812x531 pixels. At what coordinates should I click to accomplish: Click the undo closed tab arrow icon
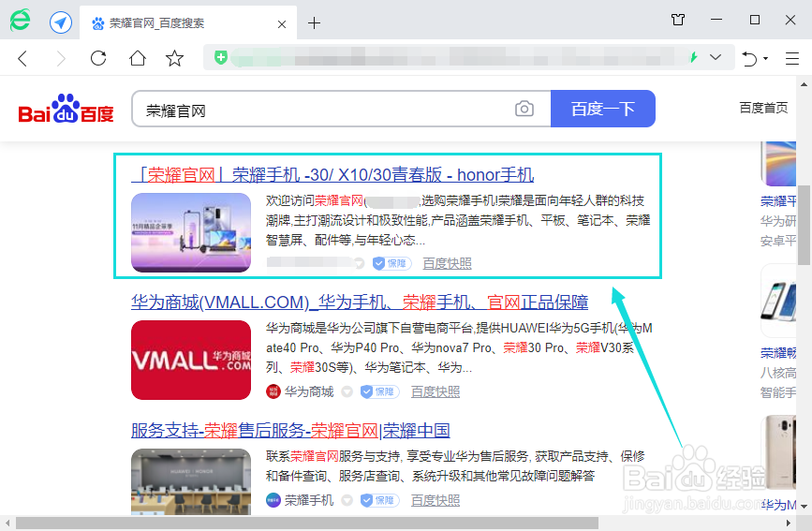pos(749,59)
